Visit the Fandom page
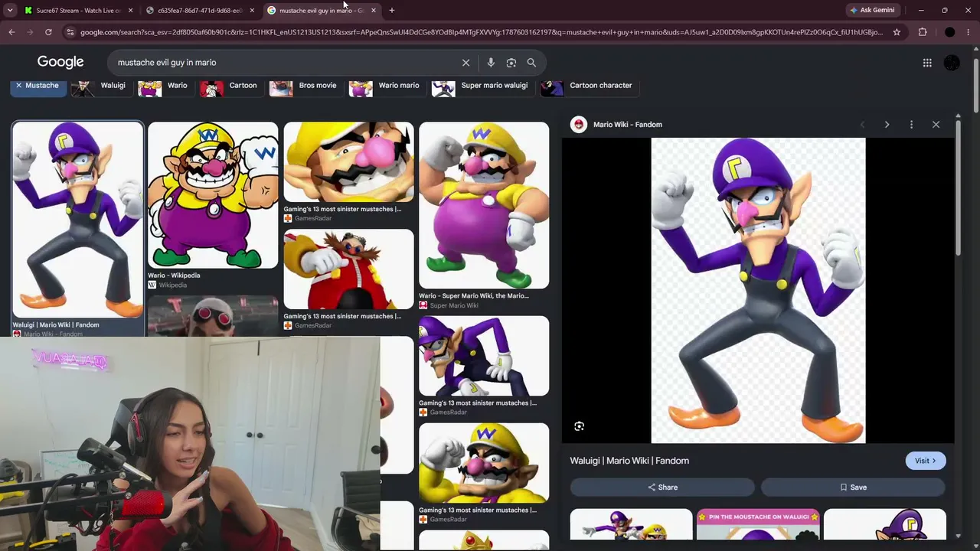The width and height of the screenshot is (980, 551). (x=926, y=461)
